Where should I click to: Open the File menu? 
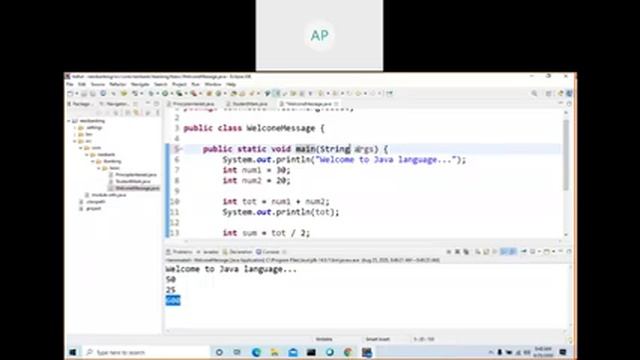coord(70,84)
